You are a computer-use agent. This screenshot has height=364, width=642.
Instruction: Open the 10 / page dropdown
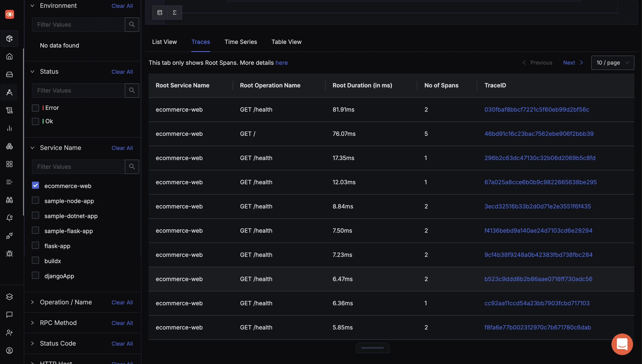(x=612, y=63)
